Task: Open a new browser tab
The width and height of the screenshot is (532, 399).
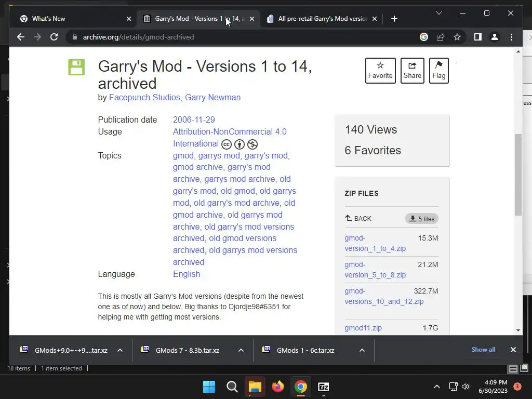Action: click(394, 19)
